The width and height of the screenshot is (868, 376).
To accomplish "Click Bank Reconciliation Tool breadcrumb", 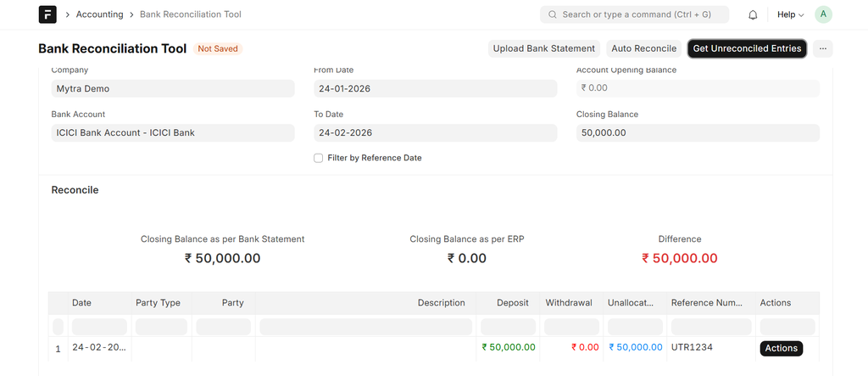I will point(190,14).
